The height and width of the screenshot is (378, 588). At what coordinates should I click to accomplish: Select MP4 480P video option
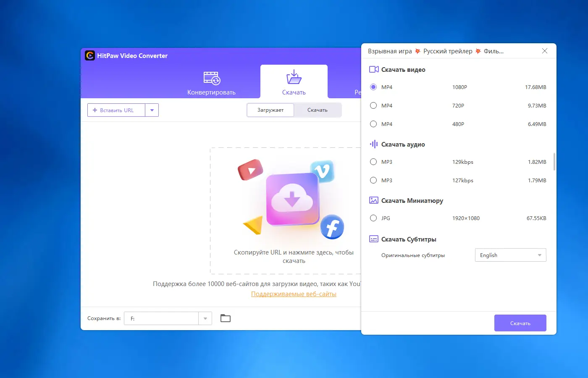pos(373,124)
